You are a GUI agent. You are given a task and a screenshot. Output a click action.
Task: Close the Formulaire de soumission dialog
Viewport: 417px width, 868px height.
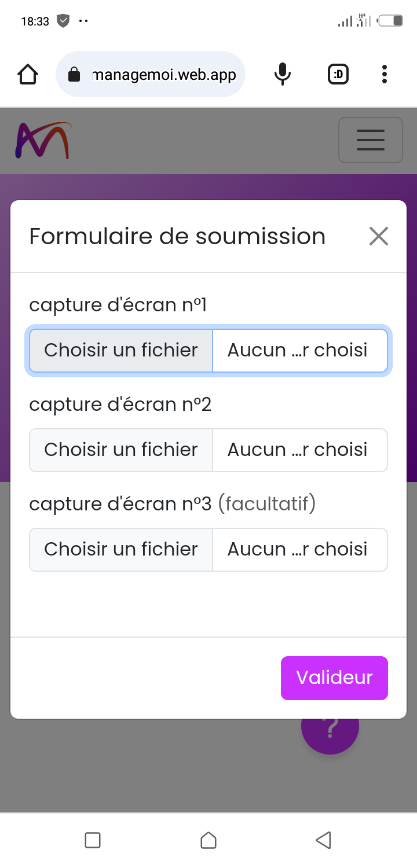click(x=379, y=236)
